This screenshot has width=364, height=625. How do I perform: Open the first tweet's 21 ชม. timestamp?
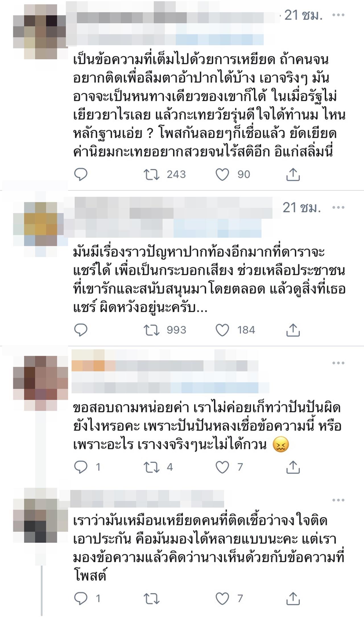303,15
